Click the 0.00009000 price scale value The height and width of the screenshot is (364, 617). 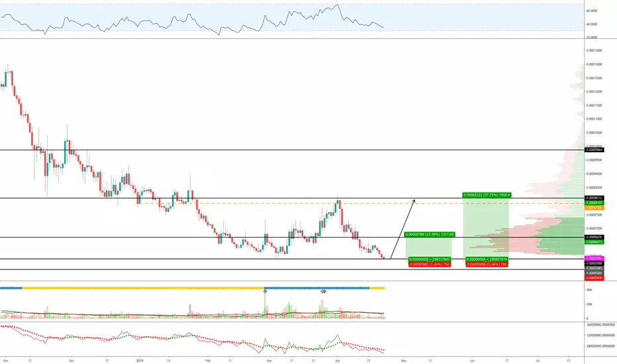(594, 173)
